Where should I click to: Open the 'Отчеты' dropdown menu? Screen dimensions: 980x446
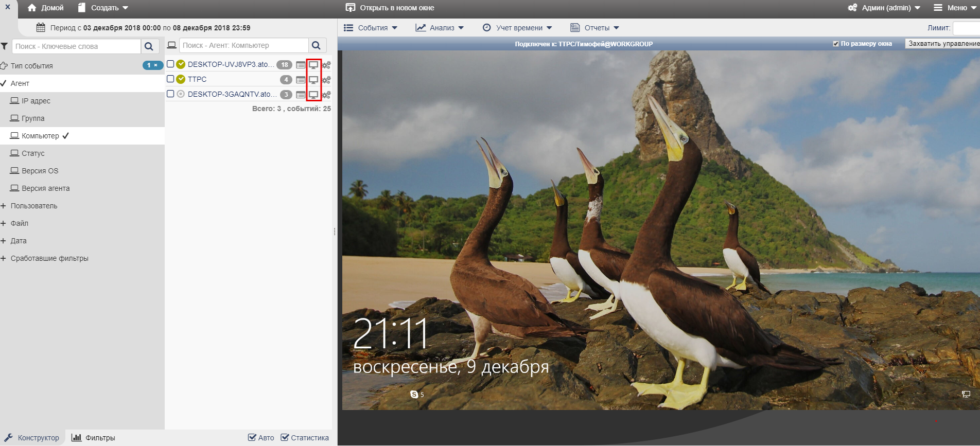[594, 28]
